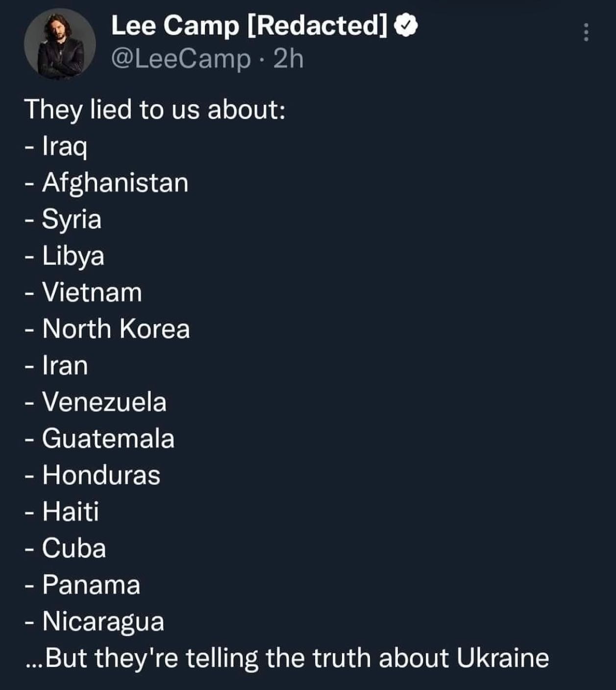Click the verified checkmark badge
The height and width of the screenshot is (690, 616).
click(x=406, y=26)
